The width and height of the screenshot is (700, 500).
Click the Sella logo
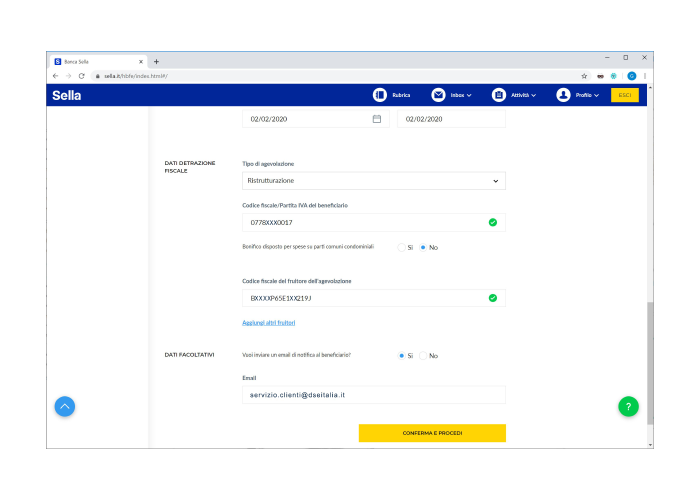[x=66, y=95]
